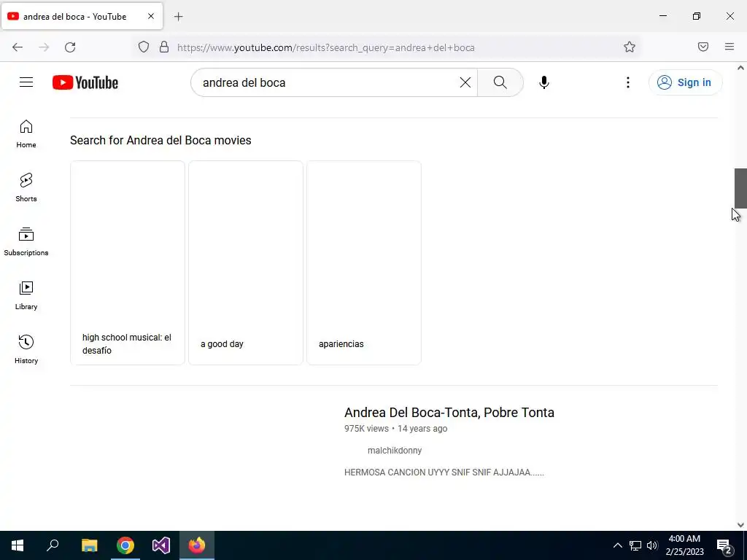747x560 pixels.
Task: Launch Google Chrome from the taskbar
Action: tap(125, 545)
